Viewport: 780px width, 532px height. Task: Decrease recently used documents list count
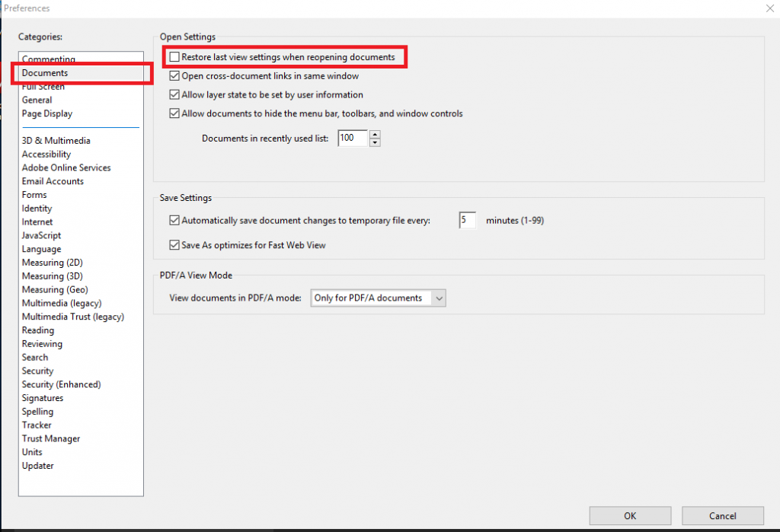click(375, 142)
